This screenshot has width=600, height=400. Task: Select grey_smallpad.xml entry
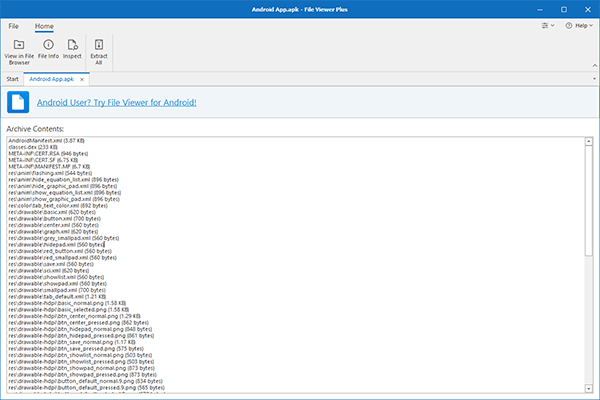click(x=64, y=238)
